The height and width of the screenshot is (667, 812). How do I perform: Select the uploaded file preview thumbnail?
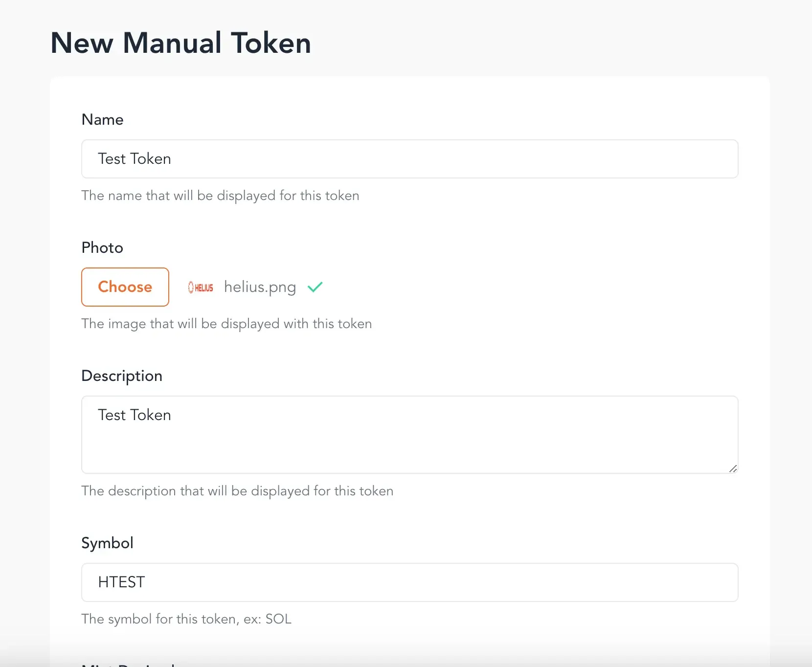pyautogui.click(x=200, y=287)
